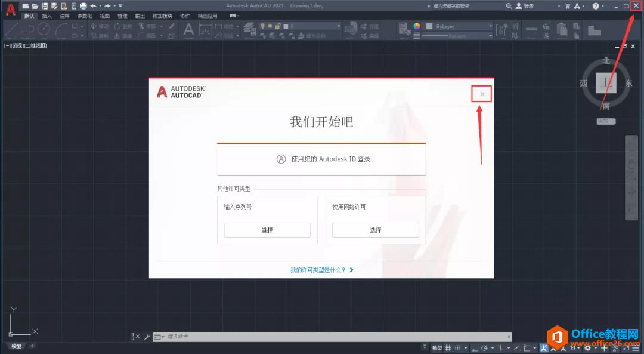This screenshot has width=644, height=354.
Task: Click the object color wheel swatch
Action: pos(416,26)
